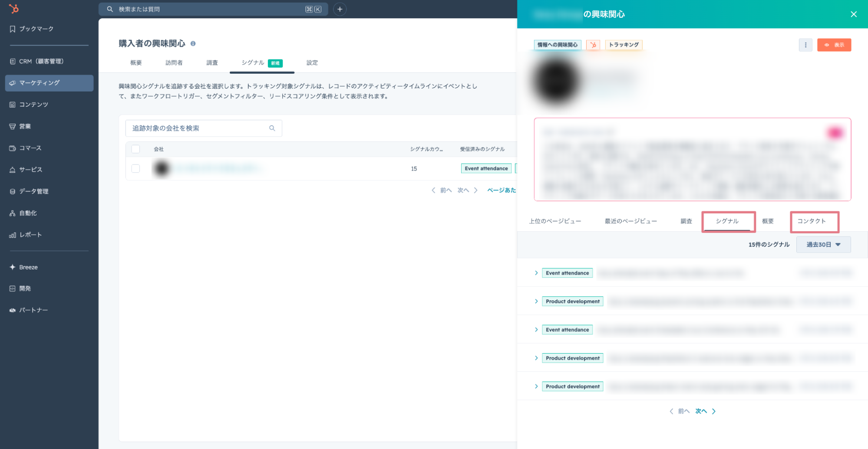This screenshot has width=868, height=449.
Task: Click the HubSpot sprocket tag in panel
Action: click(593, 45)
